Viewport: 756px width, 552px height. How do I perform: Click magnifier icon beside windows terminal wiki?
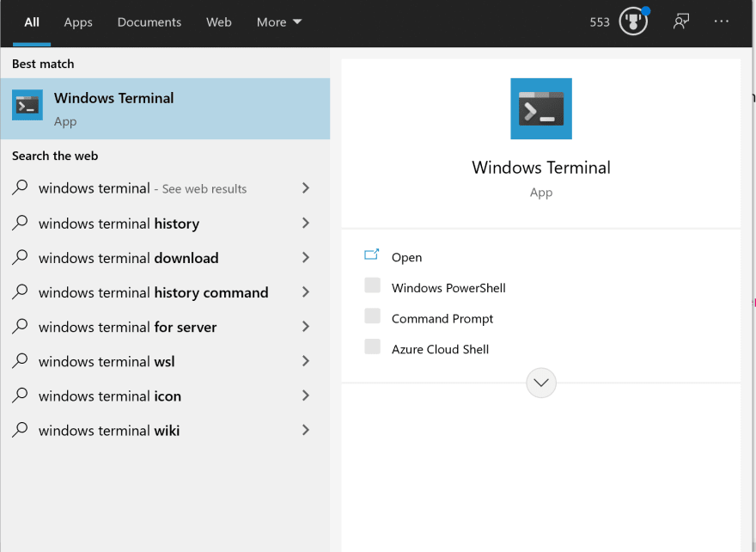click(x=20, y=429)
